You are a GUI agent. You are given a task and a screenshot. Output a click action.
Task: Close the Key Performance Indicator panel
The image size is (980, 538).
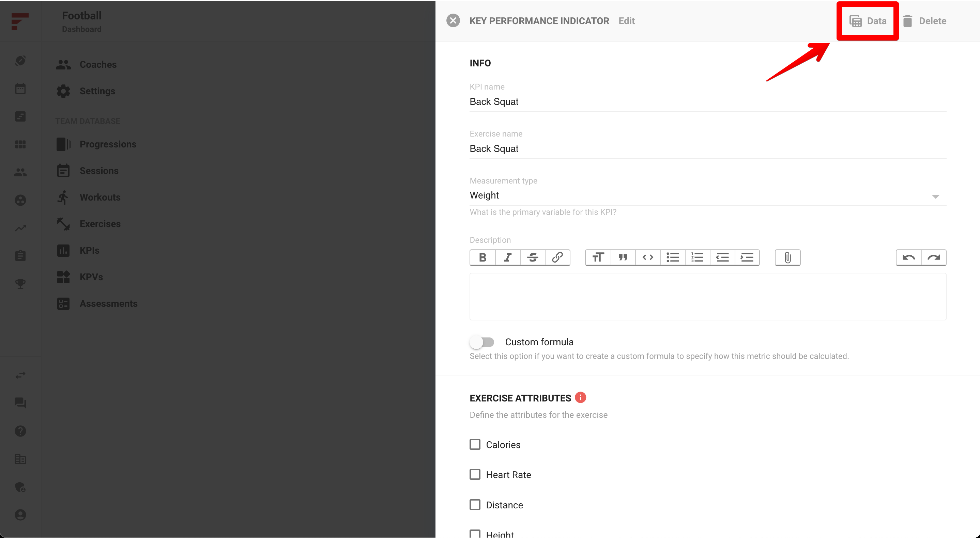click(453, 20)
